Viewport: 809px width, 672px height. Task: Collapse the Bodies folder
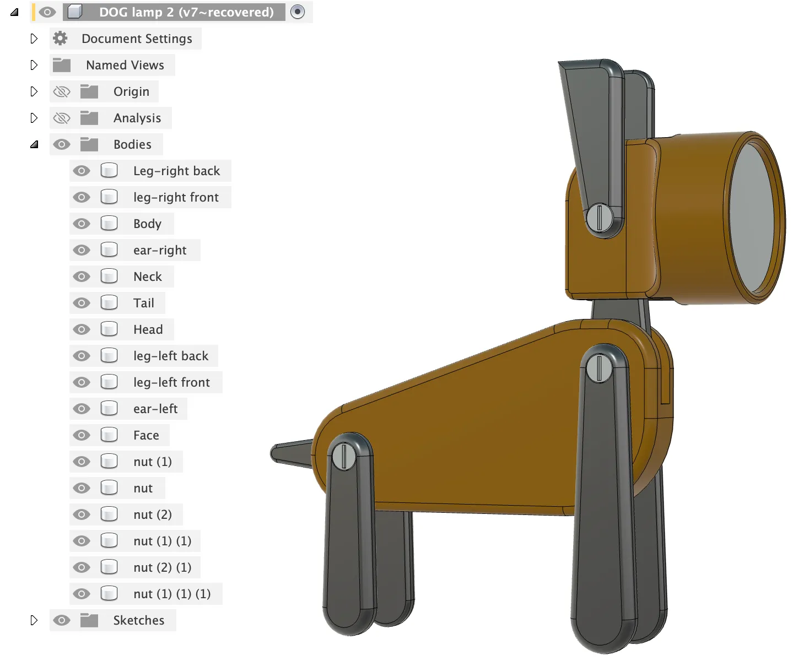point(34,144)
